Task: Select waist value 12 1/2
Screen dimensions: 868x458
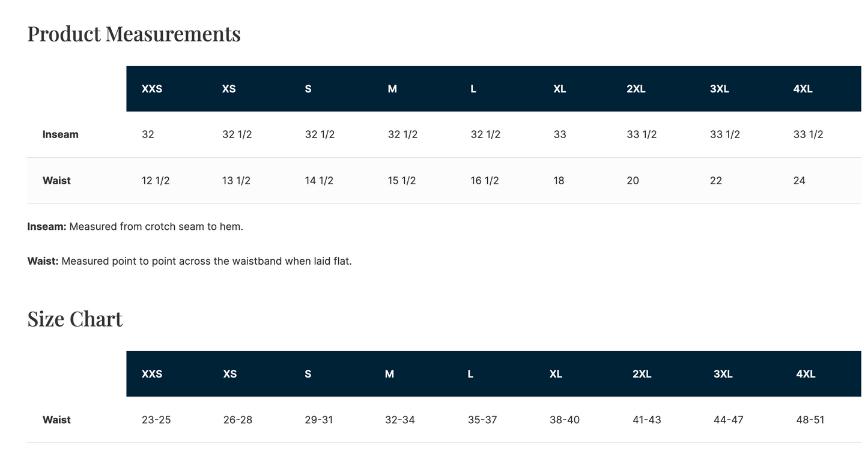Action: pyautogui.click(x=156, y=181)
